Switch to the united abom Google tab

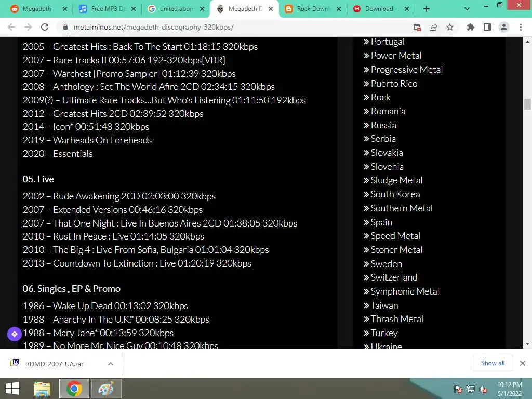coord(176,9)
